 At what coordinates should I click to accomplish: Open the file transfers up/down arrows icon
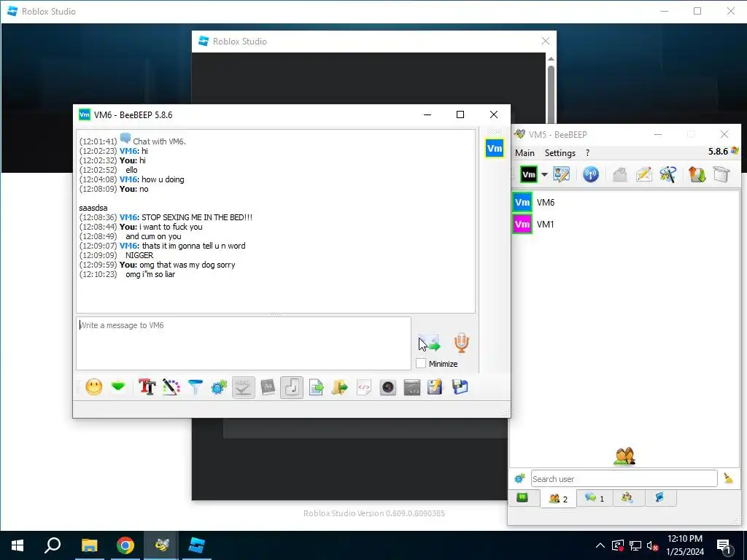[x=697, y=174]
